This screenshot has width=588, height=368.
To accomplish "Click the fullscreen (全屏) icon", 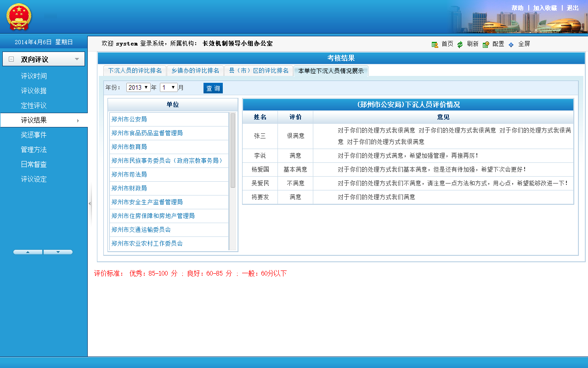I will (511, 44).
